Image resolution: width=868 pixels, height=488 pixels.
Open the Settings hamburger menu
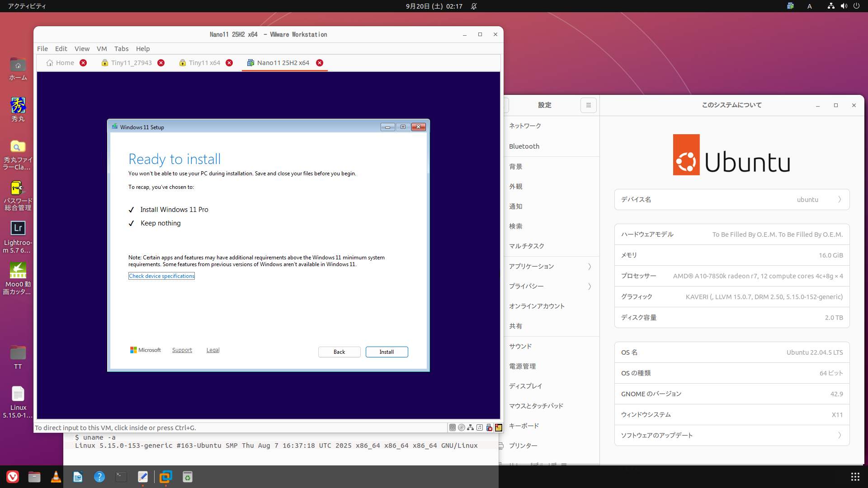[x=588, y=105]
